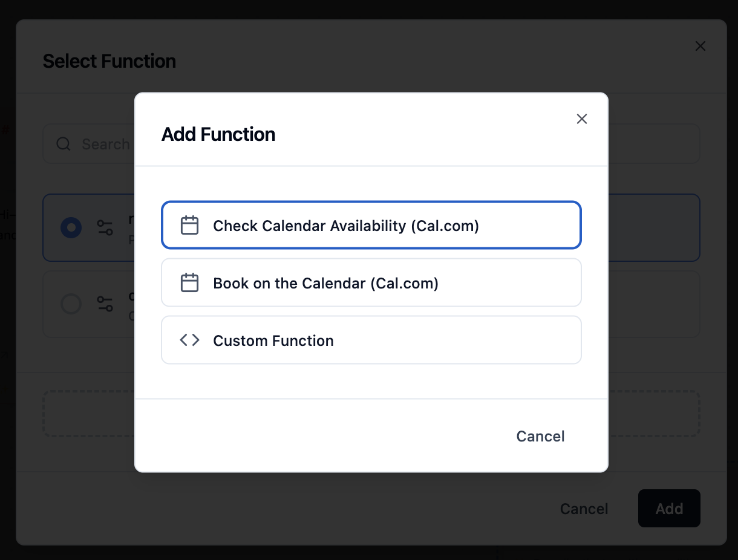Choose the Book on the Calendar (Cal.com) option
The width and height of the screenshot is (738, 560).
371,282
